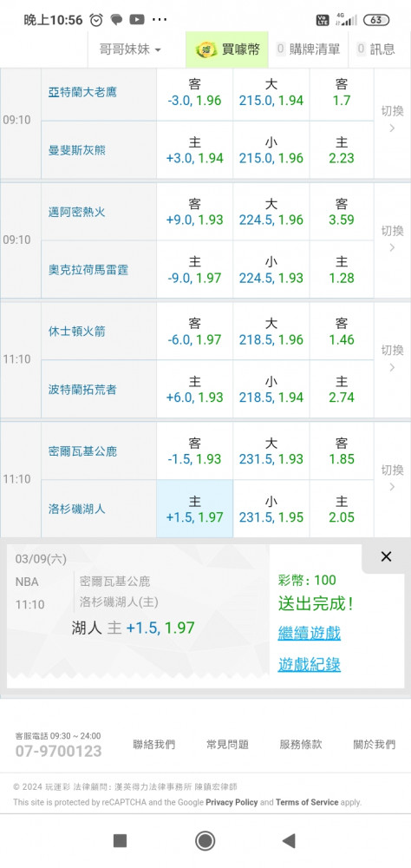Tap the alarm clock status icon
Screen dimensions: 411x868
point(96,20)
